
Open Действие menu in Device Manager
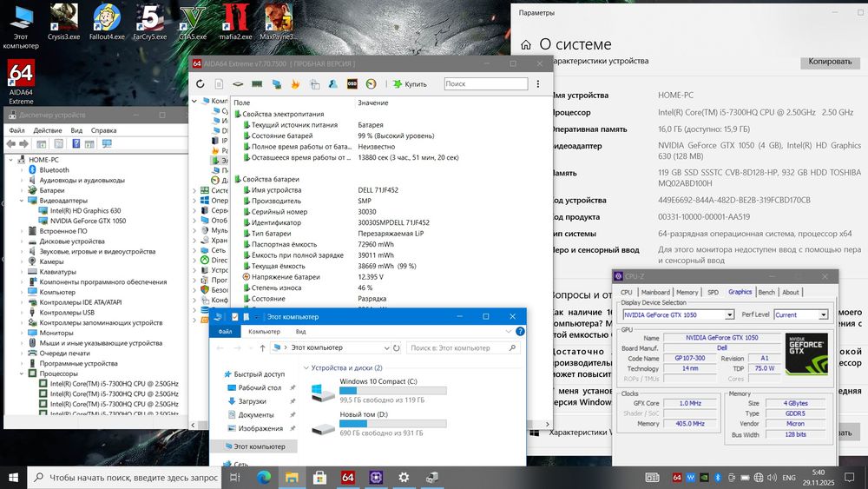click(48, 130)
